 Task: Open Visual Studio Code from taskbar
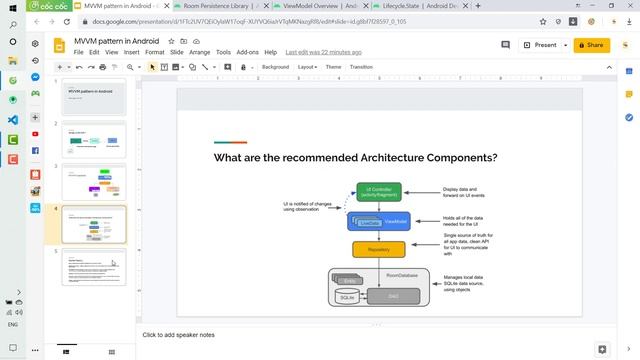(13, 120)
